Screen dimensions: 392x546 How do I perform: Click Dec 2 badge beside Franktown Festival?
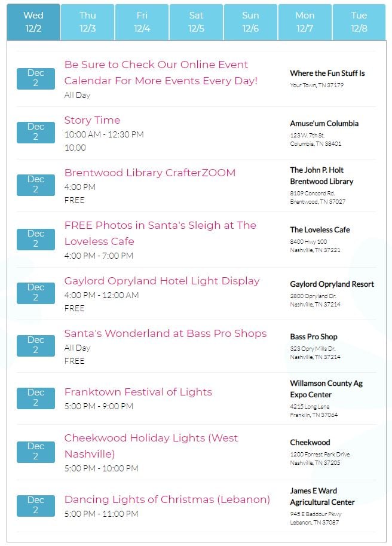(36, 398)
